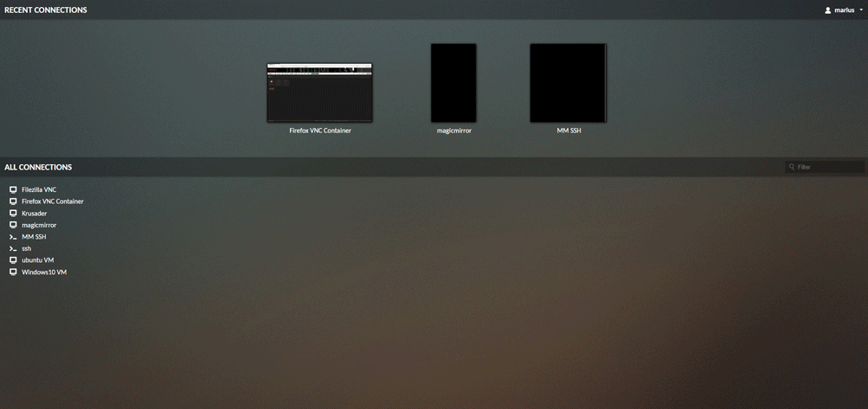Launch the Krusader connection

click(x=35, y=214)
